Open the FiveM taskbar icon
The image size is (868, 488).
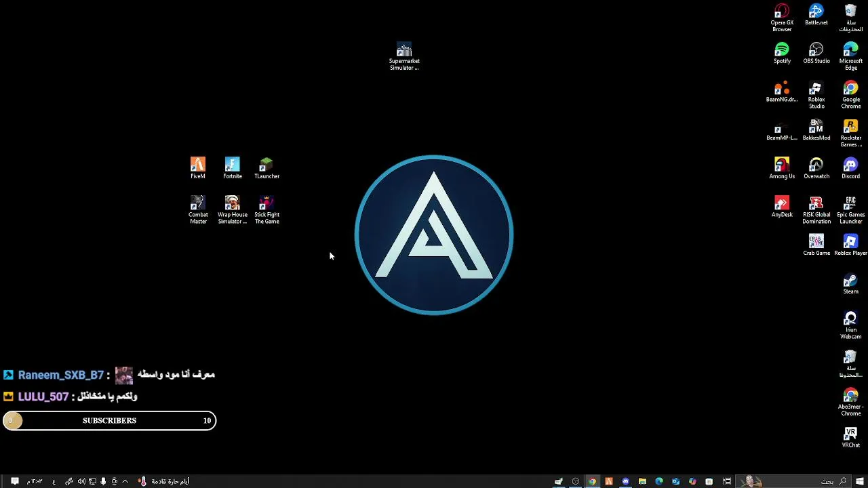point(609,481)
